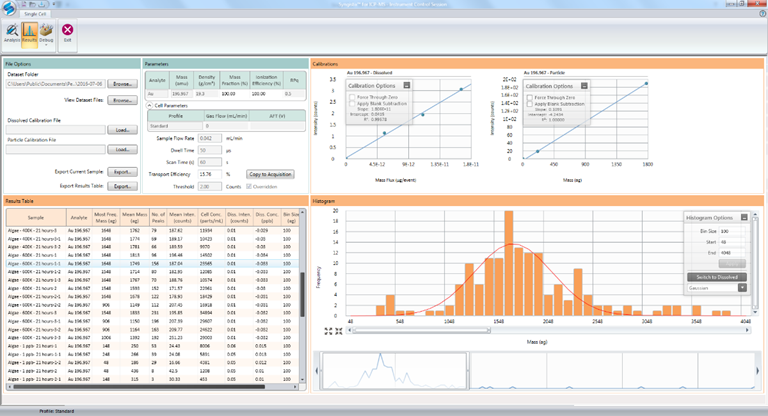
Task: Click the overview strip left arrow
Action: (316, 371)
